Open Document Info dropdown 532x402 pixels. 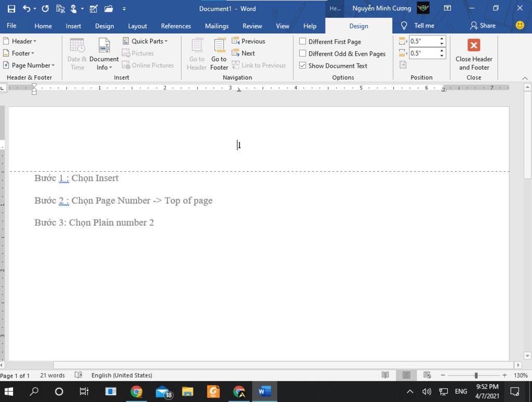pyautogui.click(x=104, y=54)
